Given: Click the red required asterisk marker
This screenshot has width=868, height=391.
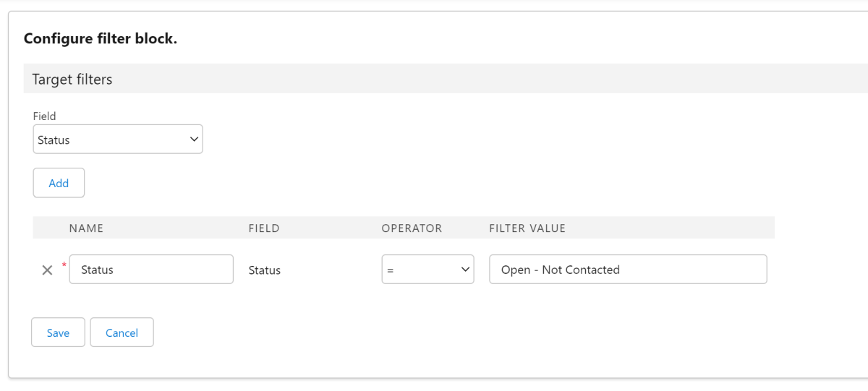Looking at the screenshot, I should point(64,265).
